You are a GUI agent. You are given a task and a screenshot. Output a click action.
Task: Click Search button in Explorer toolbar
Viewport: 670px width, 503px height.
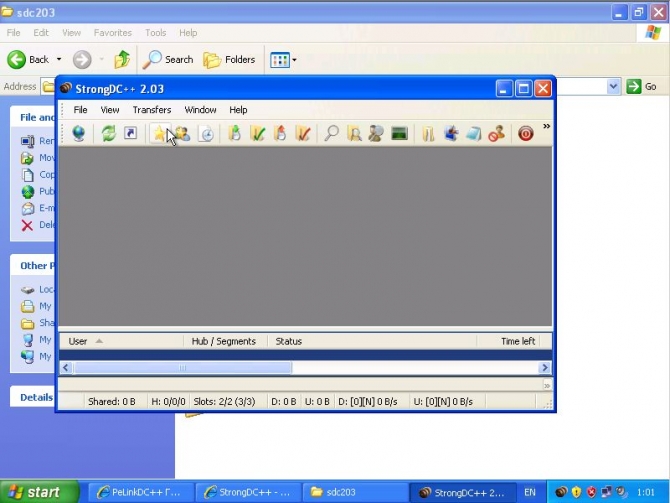[168, 59]
